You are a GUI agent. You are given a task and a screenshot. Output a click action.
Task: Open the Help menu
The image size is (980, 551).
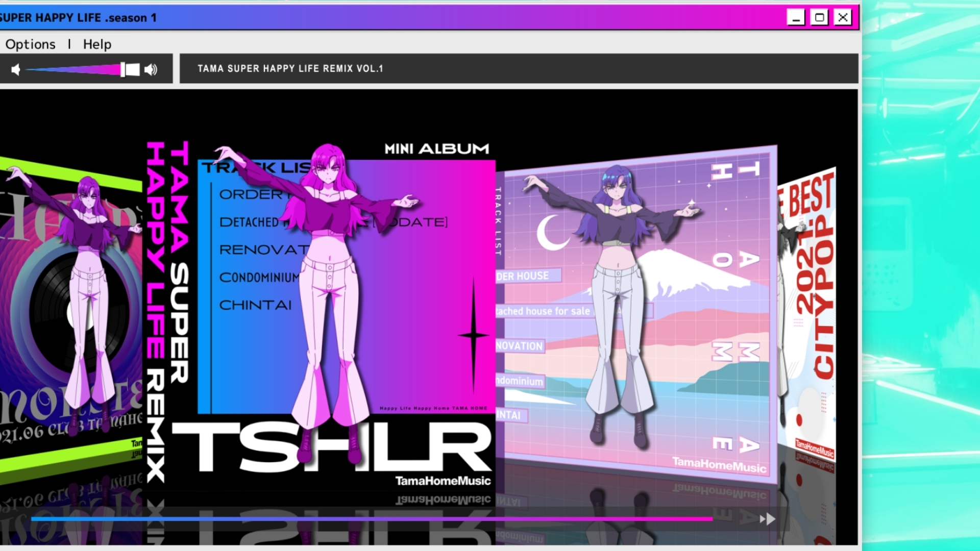point(97,44)
